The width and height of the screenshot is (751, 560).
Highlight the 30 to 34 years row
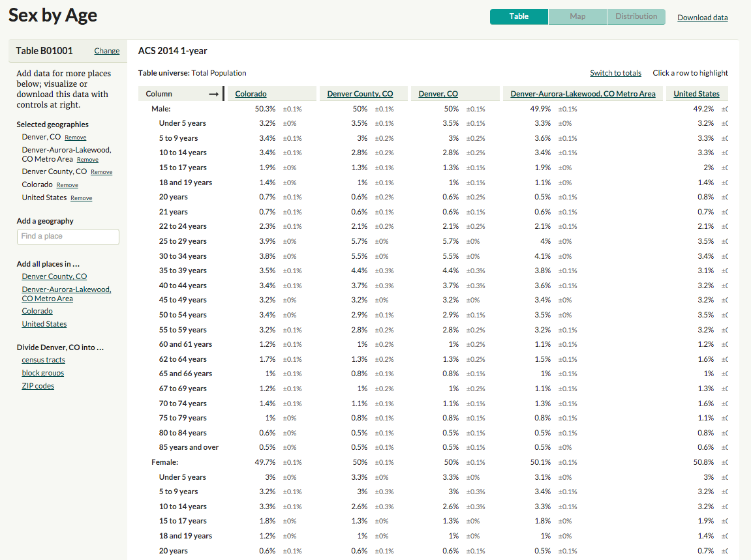pos(433,256)
